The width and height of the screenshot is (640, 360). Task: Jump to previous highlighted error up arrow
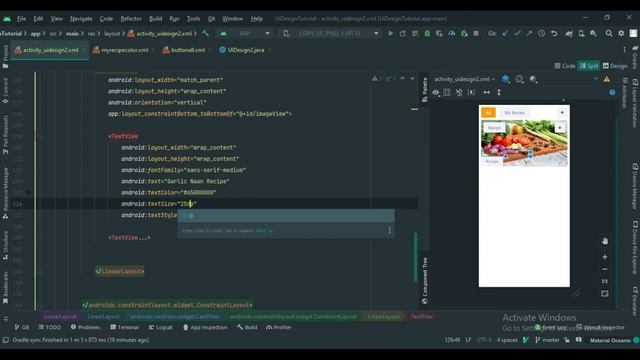click(402, 78)
